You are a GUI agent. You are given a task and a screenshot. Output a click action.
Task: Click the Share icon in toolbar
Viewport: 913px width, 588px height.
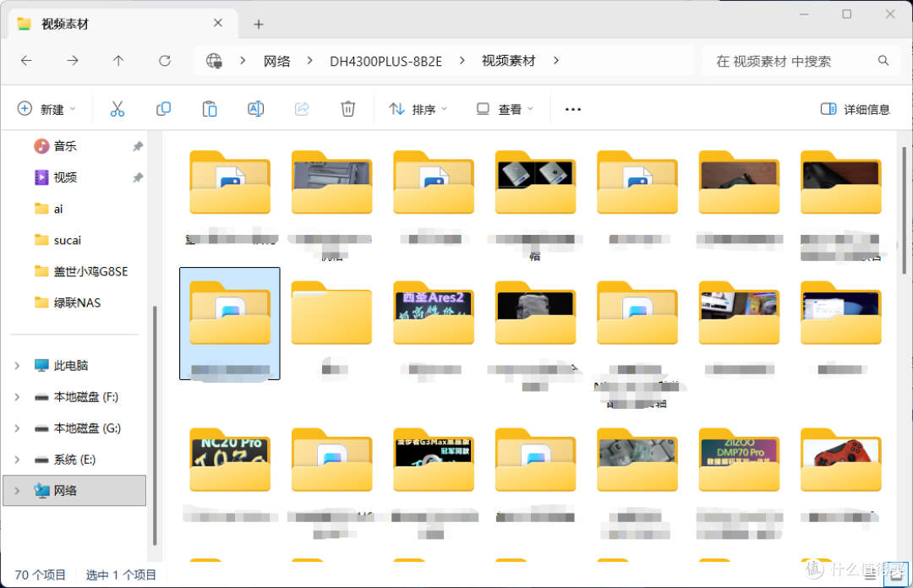[302, 109]
